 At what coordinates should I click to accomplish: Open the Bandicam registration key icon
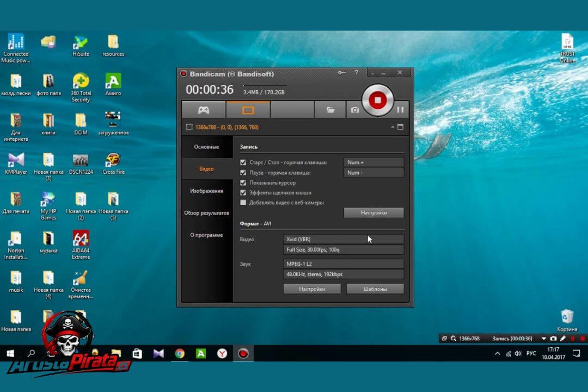(x=341, y=73)
